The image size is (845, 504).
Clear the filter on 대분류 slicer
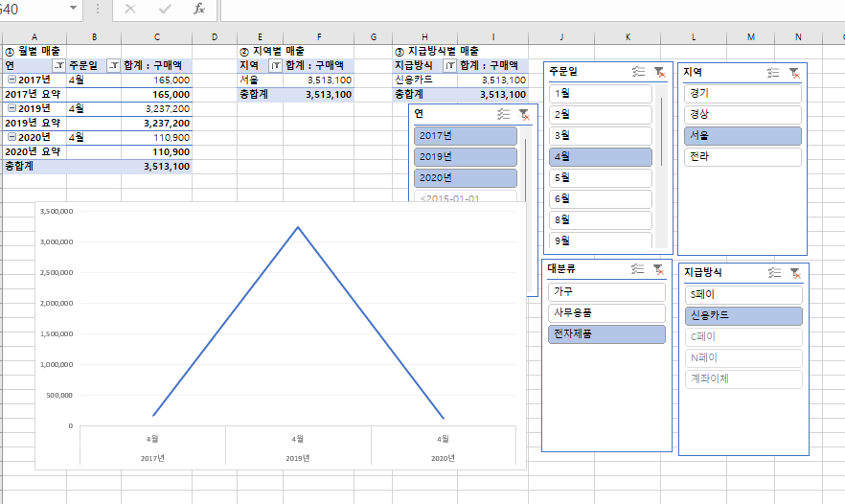(658, 269)
